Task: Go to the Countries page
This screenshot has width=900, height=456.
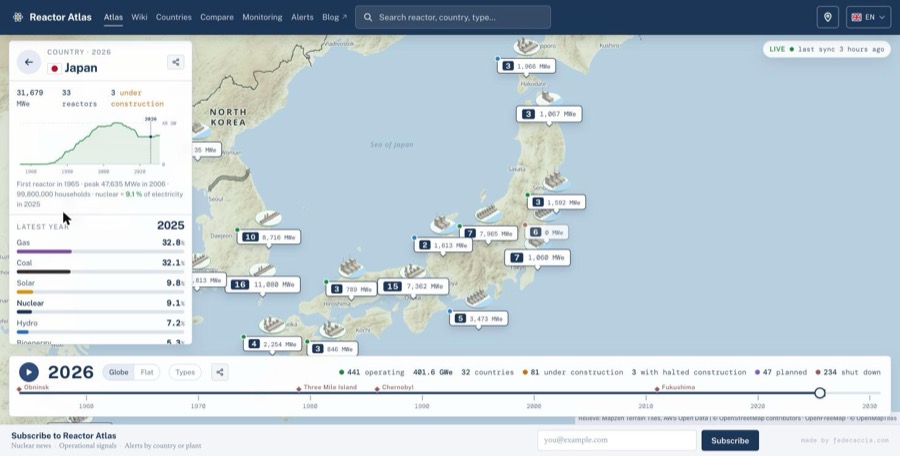Action: pos(173,17)
